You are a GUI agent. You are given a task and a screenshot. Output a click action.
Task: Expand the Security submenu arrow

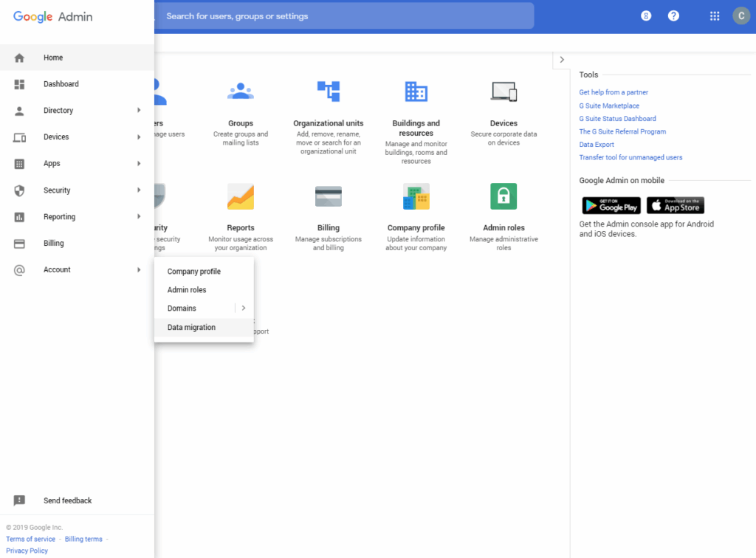point(139,190)
